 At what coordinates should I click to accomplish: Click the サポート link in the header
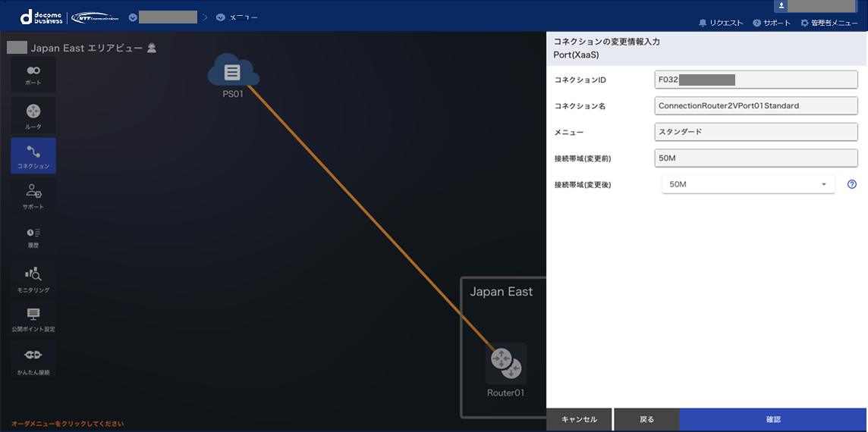click(772, 23)
